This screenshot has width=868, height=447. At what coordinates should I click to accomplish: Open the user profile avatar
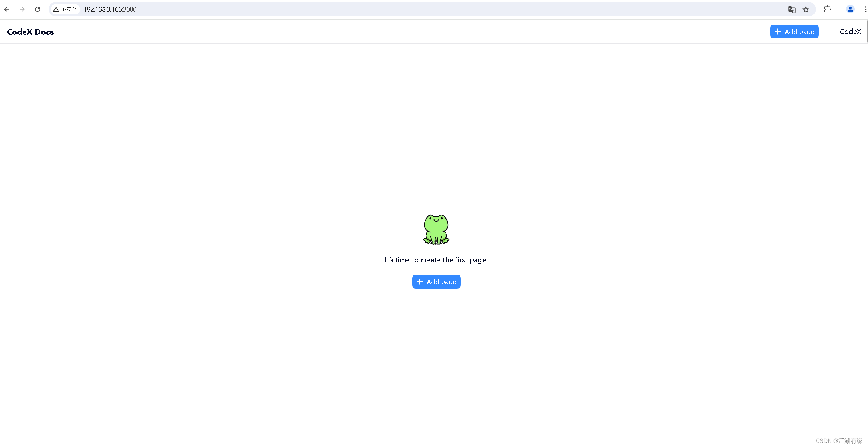[850, 9]
